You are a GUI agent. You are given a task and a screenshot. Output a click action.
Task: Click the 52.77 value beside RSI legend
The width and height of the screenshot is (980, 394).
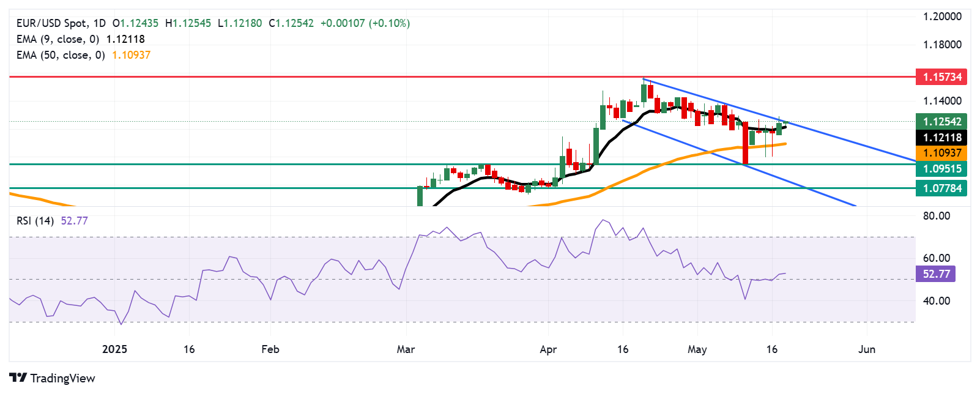tap(75, 221)
